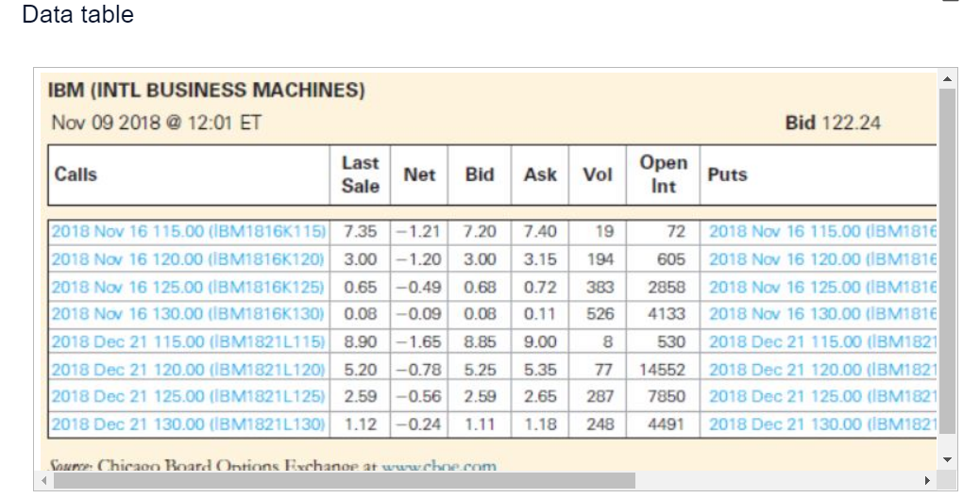Select the IBM (INTL BUSINESS MACHINES) title

pyautogui.click(x=206, y=90)
